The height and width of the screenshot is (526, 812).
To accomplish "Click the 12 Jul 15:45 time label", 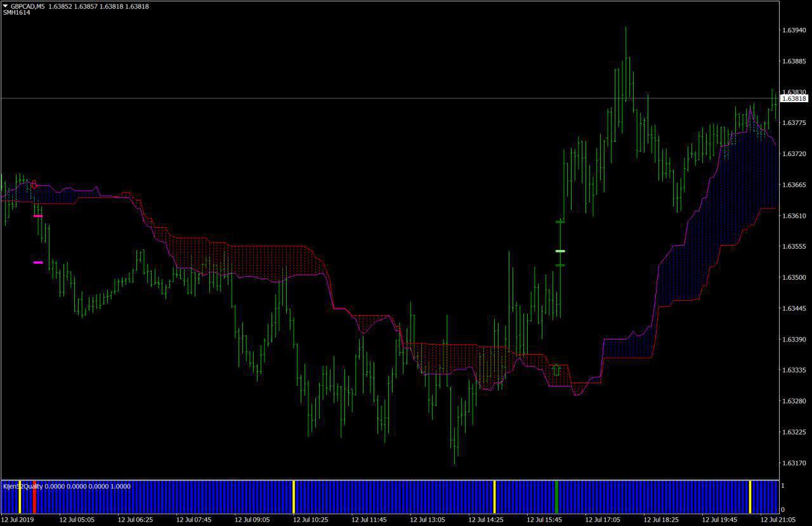I will 544,519.
